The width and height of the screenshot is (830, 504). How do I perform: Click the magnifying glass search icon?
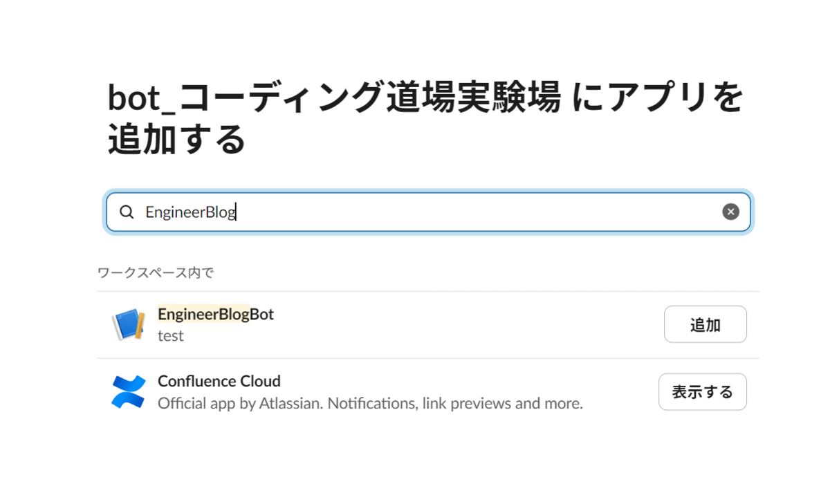tap(127, 212)
